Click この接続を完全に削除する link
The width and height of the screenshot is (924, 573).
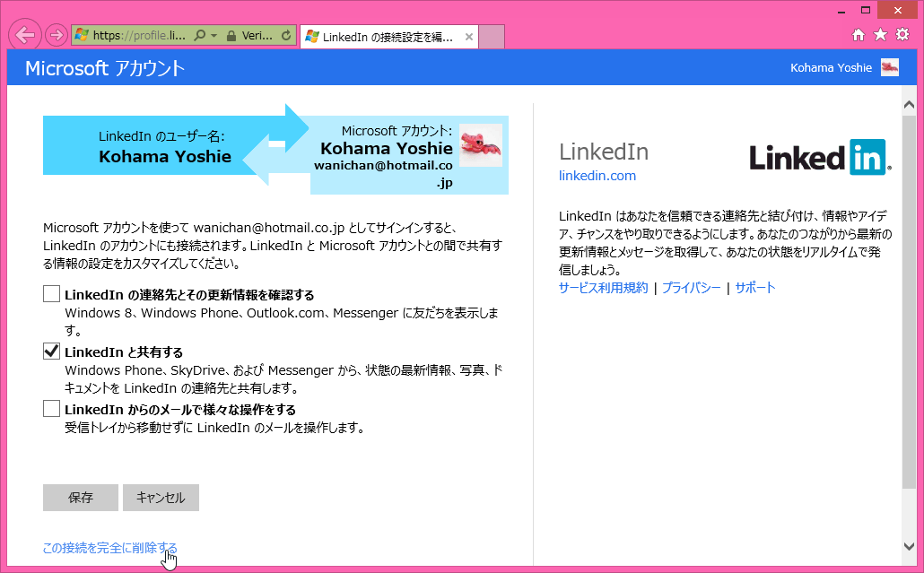109,548
